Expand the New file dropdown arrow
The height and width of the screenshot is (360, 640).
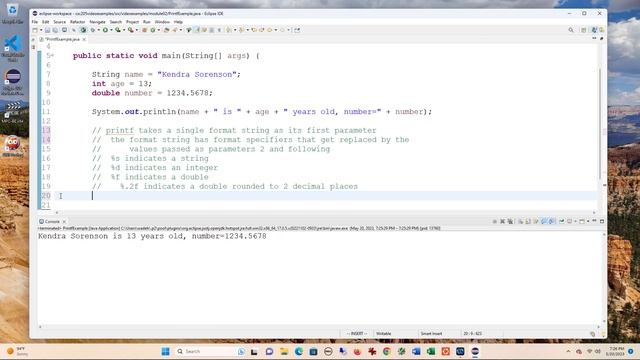point(41,30)
